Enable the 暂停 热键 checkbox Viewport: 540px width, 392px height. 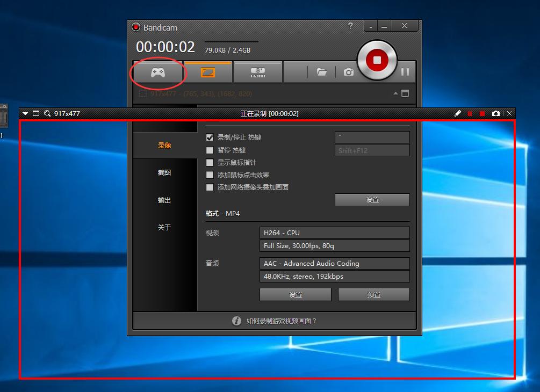(x=210, y=150)
